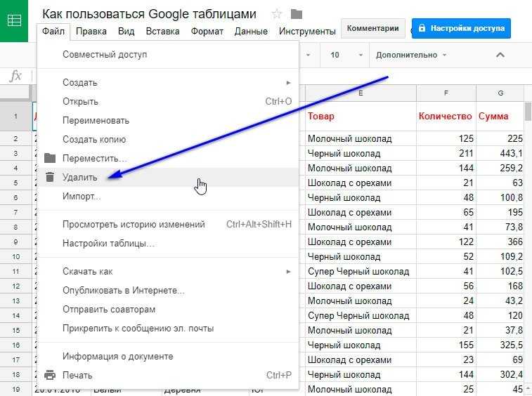This screenshot has height=396, width=532.
Task: Open the Вид menu
Action: (126, 31)
